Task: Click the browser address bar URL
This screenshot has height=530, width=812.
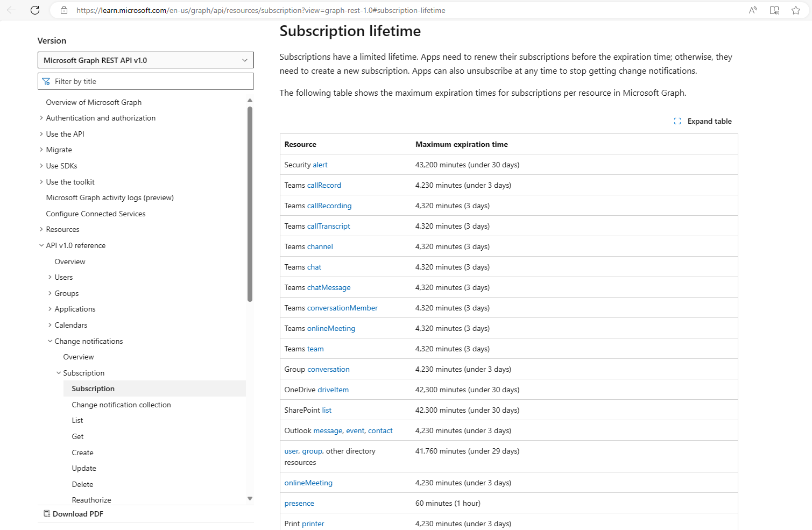Action: click(x=261, y=10)
